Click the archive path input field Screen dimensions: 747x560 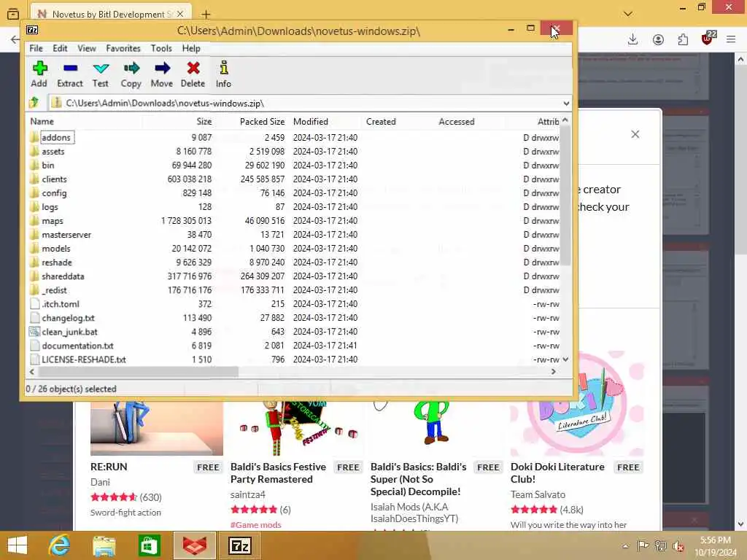point(305,104)
